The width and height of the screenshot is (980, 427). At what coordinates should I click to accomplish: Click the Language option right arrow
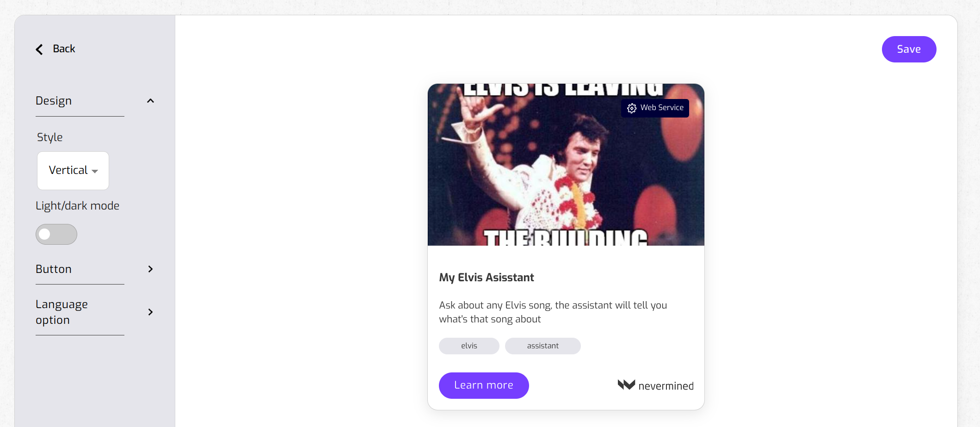pos(150,312)
